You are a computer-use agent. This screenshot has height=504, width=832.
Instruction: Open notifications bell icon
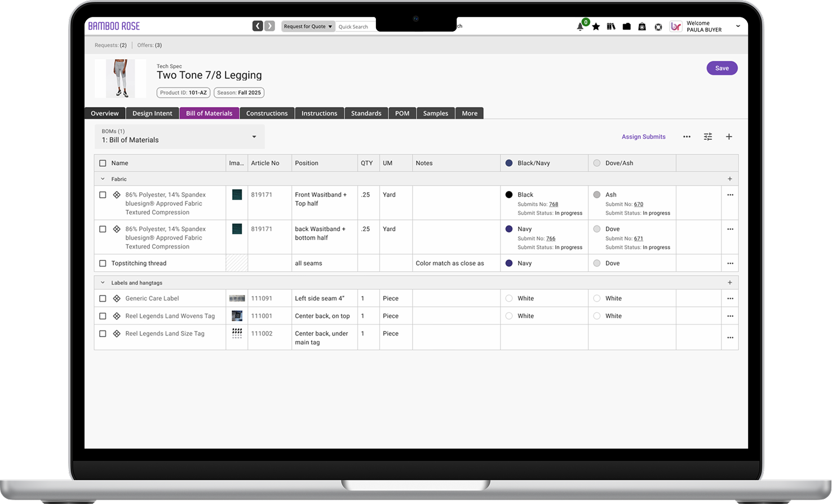click(580, 26)
